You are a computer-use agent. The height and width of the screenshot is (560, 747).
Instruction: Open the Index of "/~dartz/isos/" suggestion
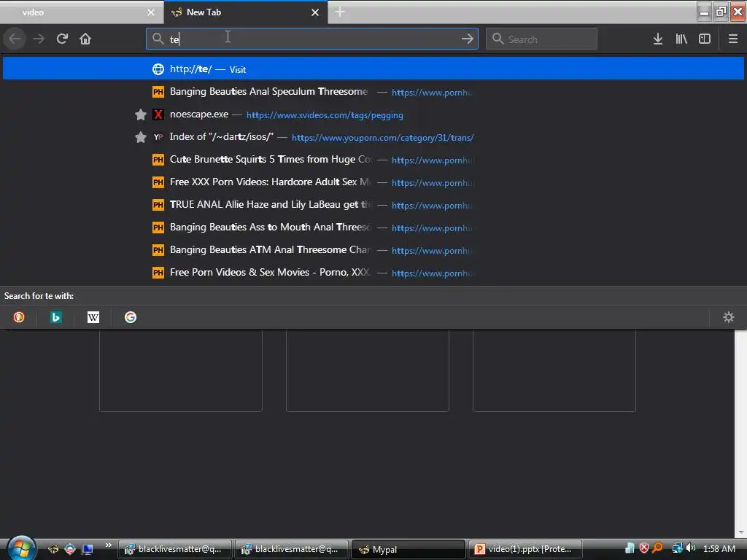point(373,137)
